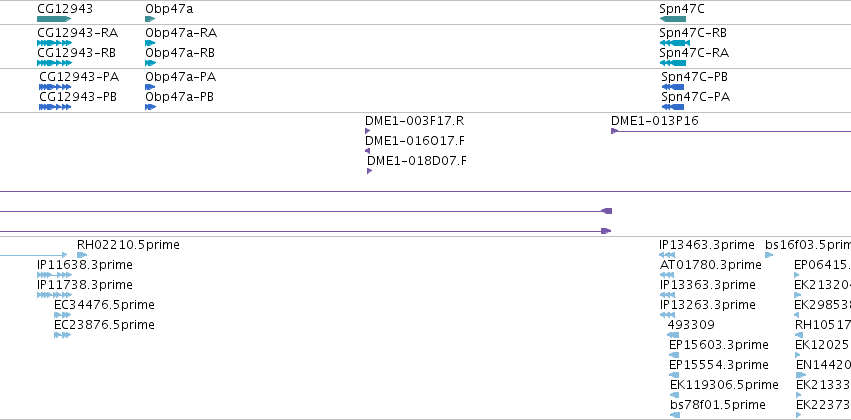Viewport: 851px width, 420px height.
Task: Click the DME1-016O17.F clone end label
Action: click(415, 141)
